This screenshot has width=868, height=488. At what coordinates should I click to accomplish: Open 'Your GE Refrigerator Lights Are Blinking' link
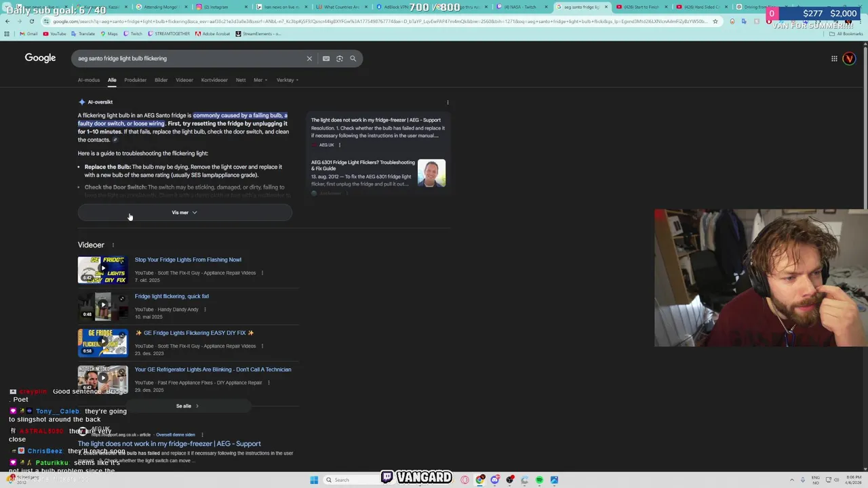(x=213, y=369)
